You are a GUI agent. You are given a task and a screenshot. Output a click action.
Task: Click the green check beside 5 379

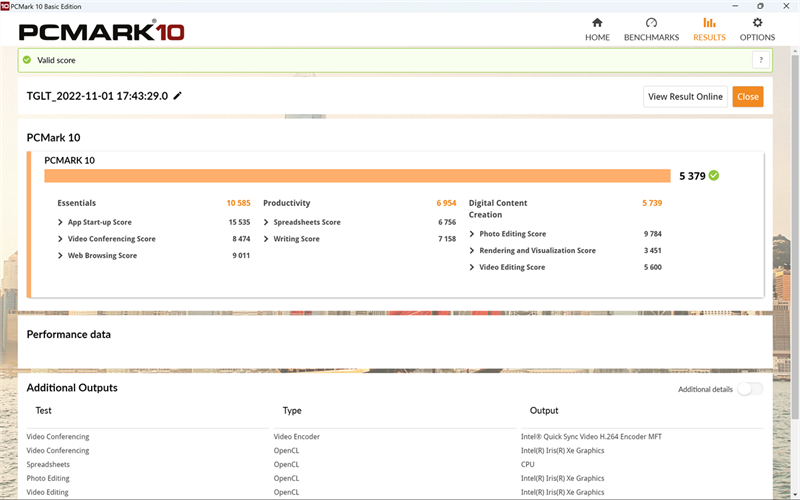[714, 176]
